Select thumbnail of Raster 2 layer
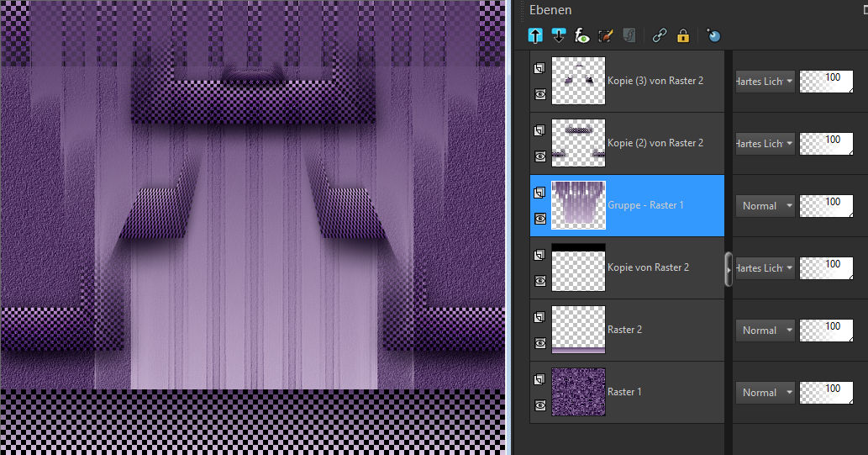The height and width of the screenshot is (455, 868). click(x=578, y=330)
